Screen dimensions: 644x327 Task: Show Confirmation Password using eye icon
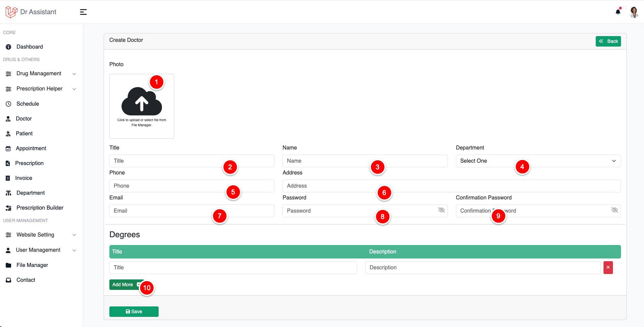(x=614, y=210)
